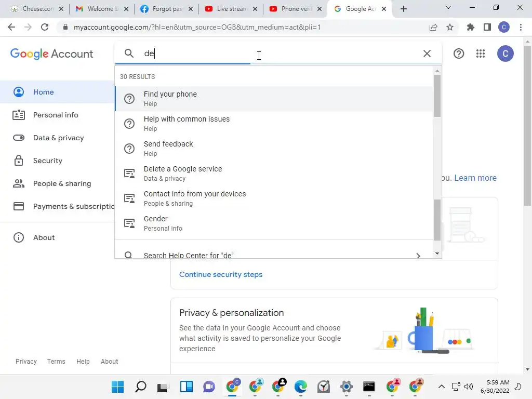Open the account avatar on the Google Account page
This screenshot has width=532, height=399.
coord(505,54)
